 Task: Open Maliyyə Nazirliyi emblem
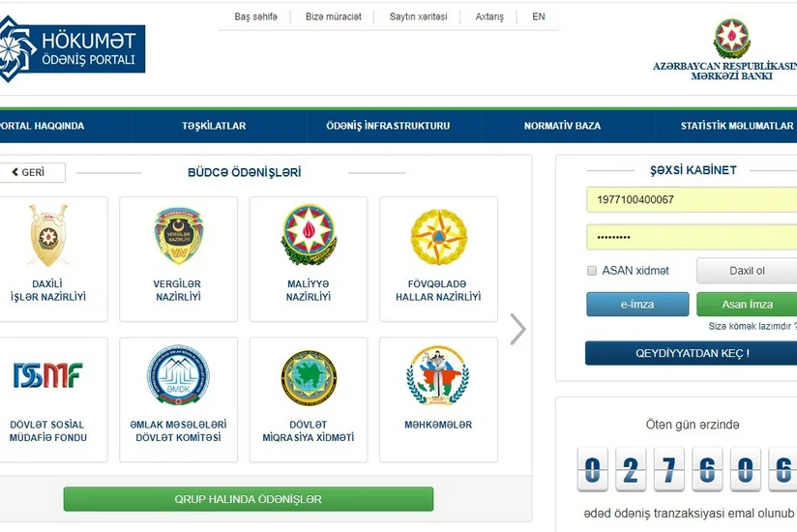click(309, 235)
